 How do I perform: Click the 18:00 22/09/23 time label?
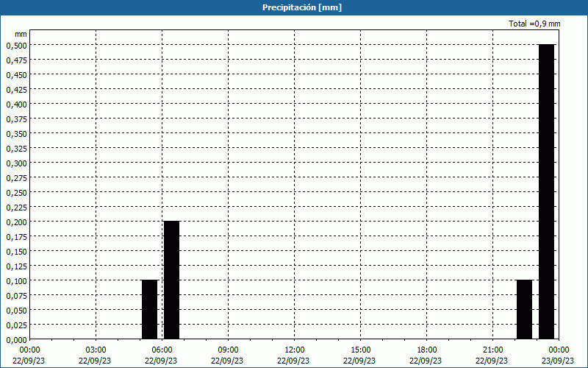tap(426, 355)
